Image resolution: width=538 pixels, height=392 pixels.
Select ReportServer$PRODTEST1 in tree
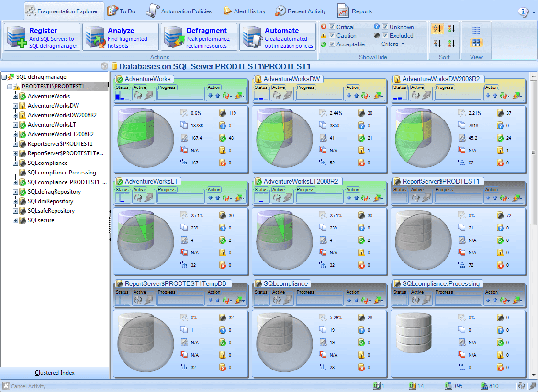tap(60, 144)
